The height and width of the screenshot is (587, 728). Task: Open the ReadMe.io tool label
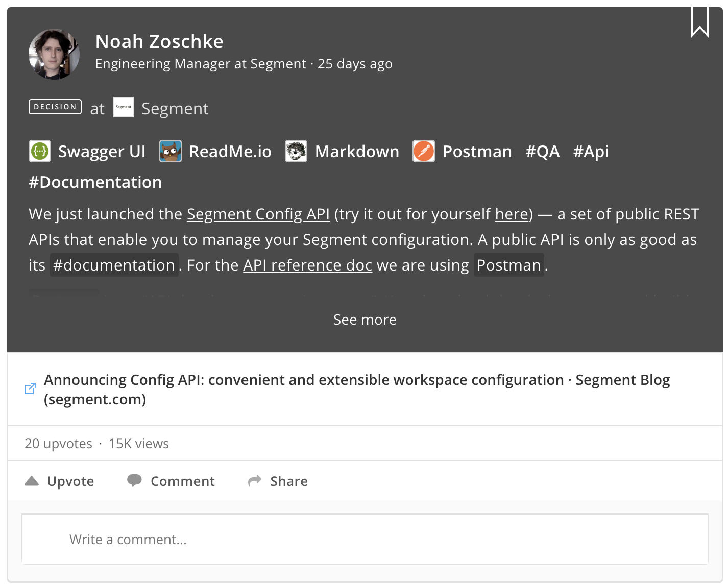[x=230, y=152]
